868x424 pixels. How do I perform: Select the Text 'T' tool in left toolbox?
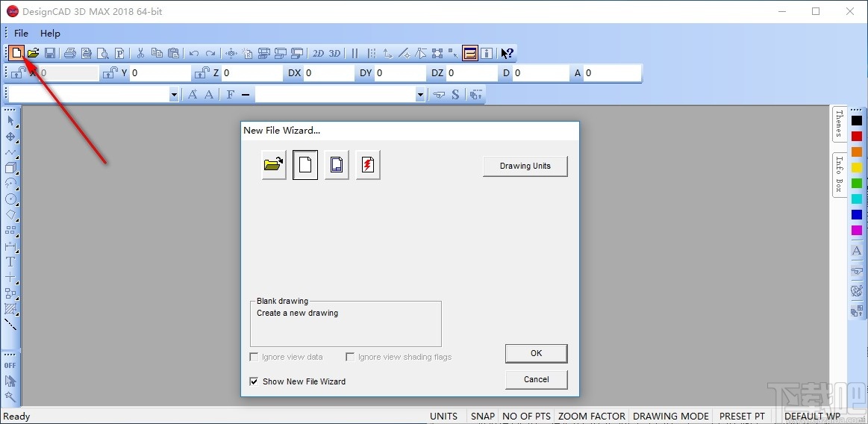(10, 261)
